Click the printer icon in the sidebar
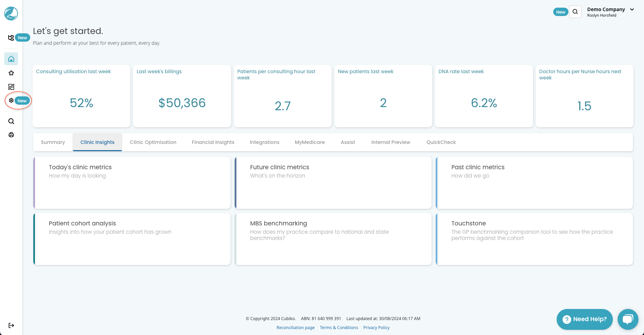This screenshot has height=335, width=644. 11,135
